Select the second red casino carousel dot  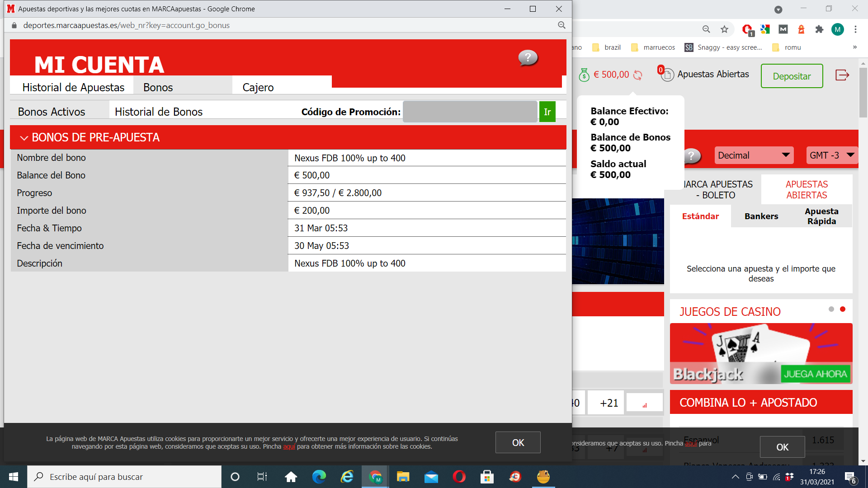843,310
